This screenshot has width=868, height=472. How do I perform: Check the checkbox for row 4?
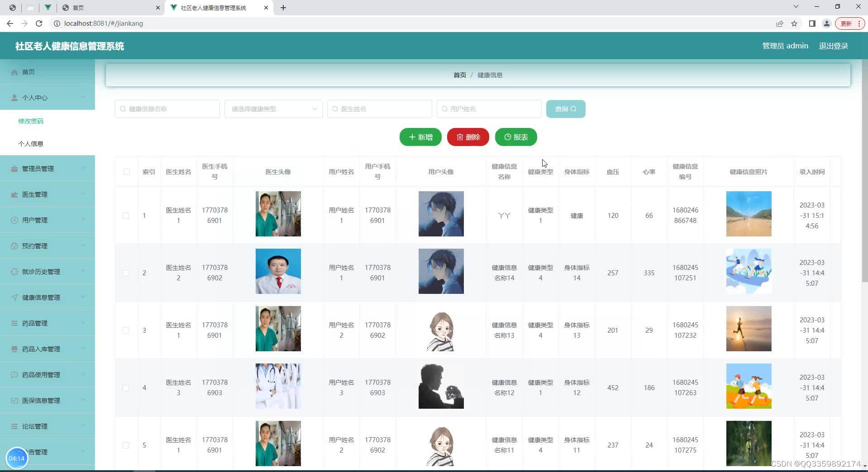[126, 388]
